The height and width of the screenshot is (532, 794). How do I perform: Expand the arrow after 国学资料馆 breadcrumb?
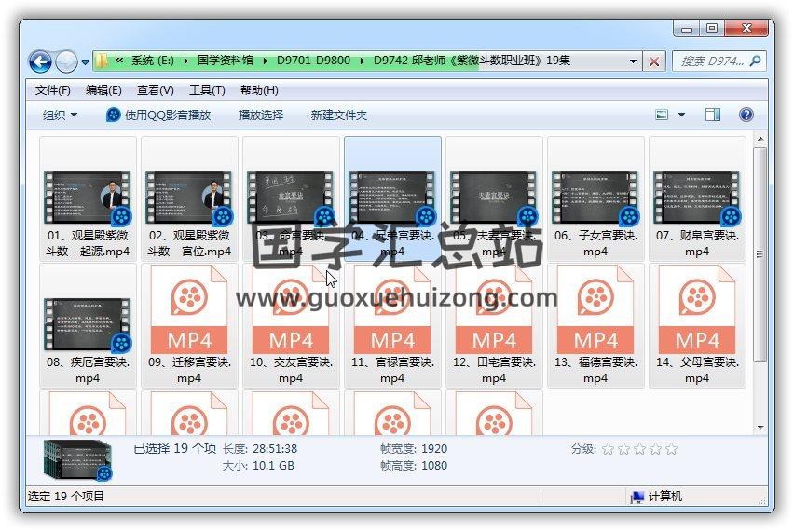tap(266, 61)
